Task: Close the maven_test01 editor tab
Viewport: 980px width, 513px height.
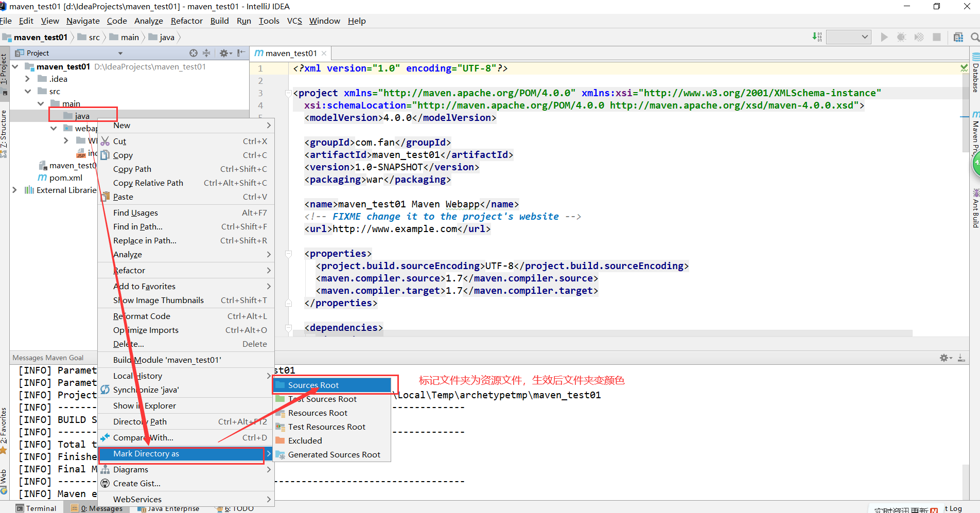Action: point(324,54)
